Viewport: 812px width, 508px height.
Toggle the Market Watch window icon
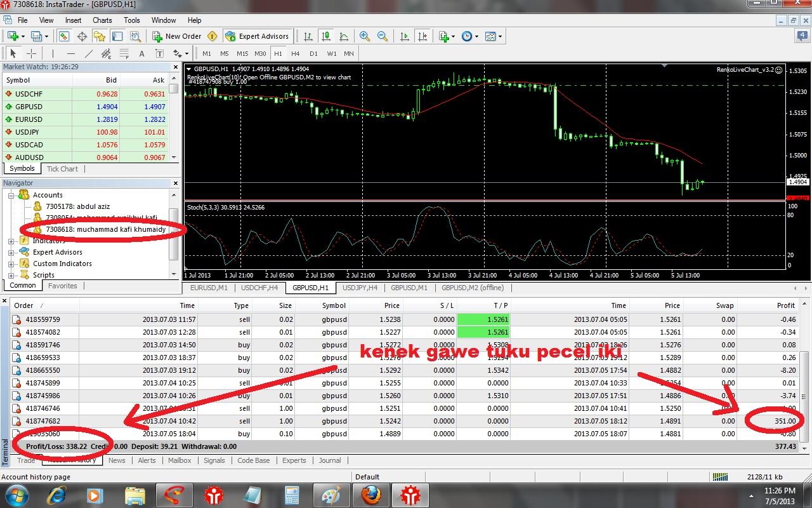pyautogui.click(x=64, y=36)
